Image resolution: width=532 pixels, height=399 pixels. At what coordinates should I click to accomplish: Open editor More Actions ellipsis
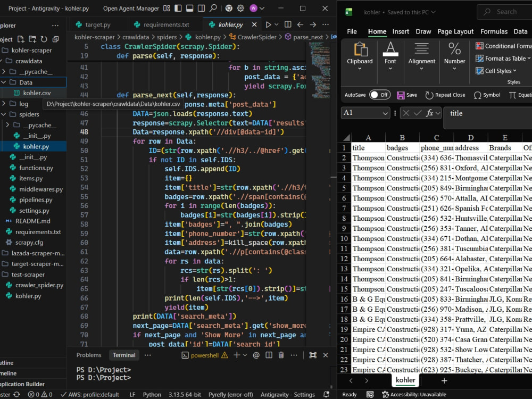click(326, 24)
